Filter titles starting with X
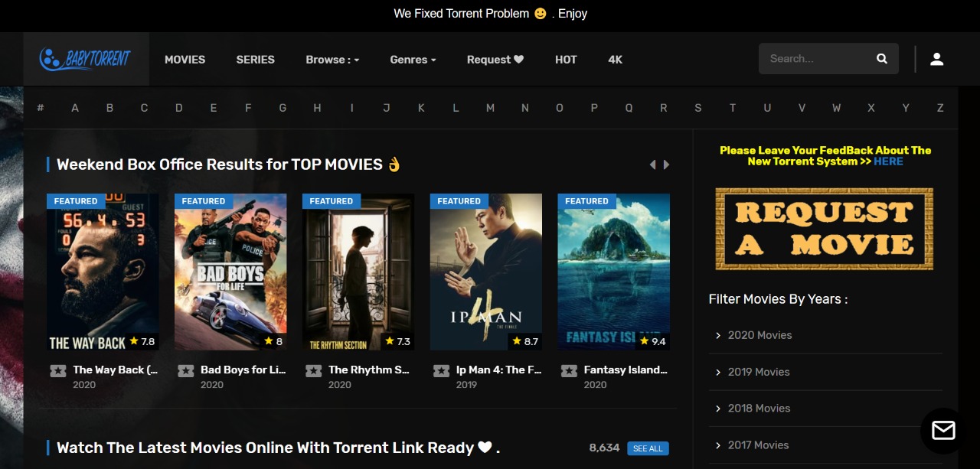The width and height of the screenshot is (980, 469). [871, 108]
